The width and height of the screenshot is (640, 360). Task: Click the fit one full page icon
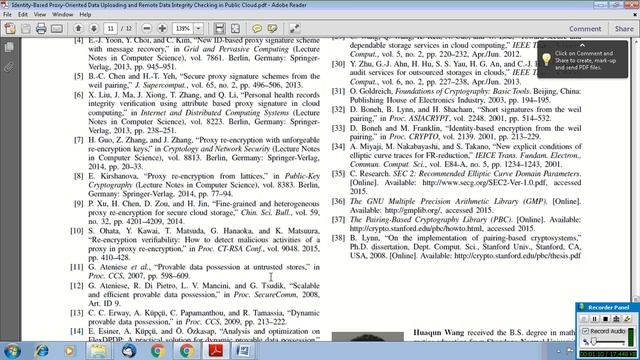(236, 28)
